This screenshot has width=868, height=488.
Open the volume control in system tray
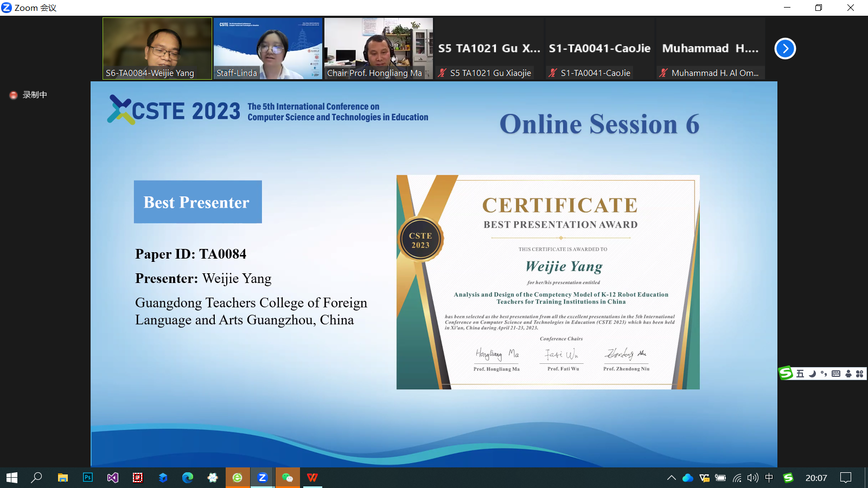(752, 478)
